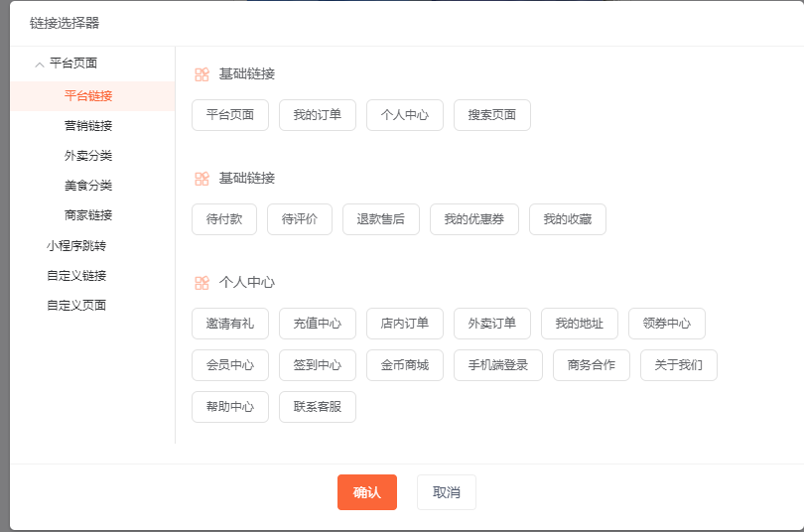The image size is (804, 532).
Task: Select the 邀请有礼 option
Action: pos(230,324)
